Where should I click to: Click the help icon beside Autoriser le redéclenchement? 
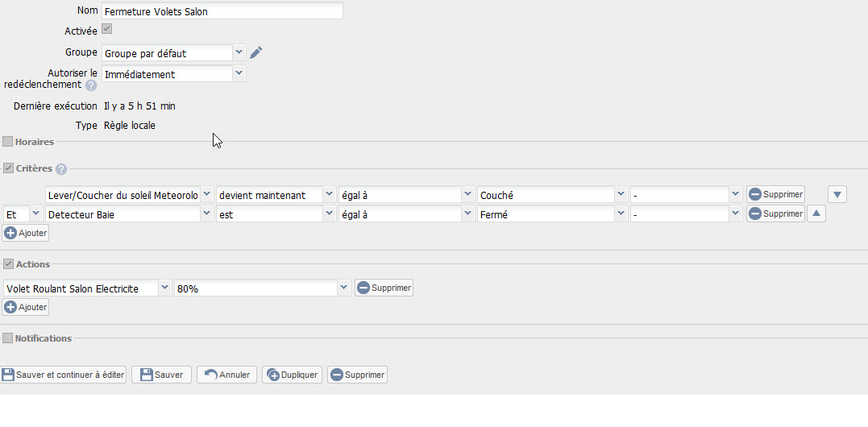pos(91,85)
